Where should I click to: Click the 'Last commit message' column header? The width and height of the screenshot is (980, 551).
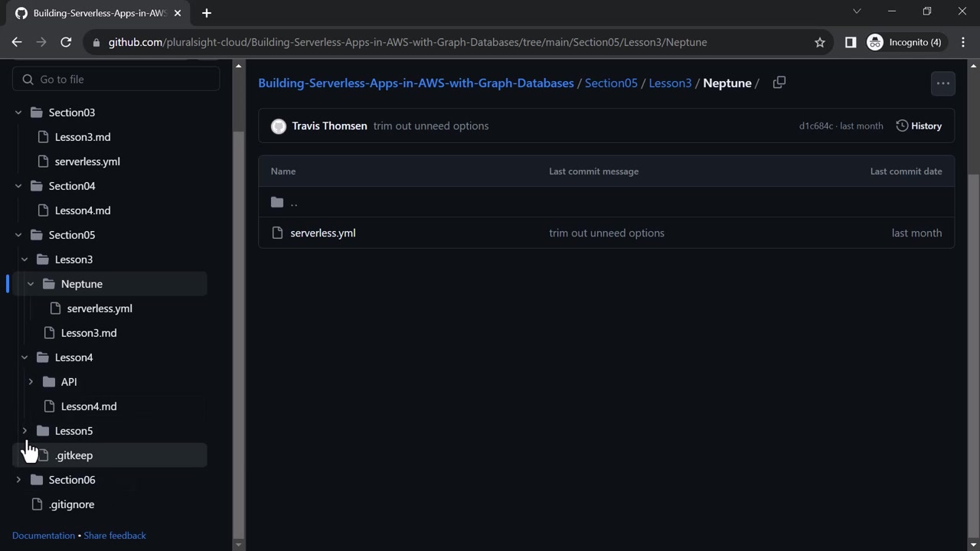[x=593, y=171]
